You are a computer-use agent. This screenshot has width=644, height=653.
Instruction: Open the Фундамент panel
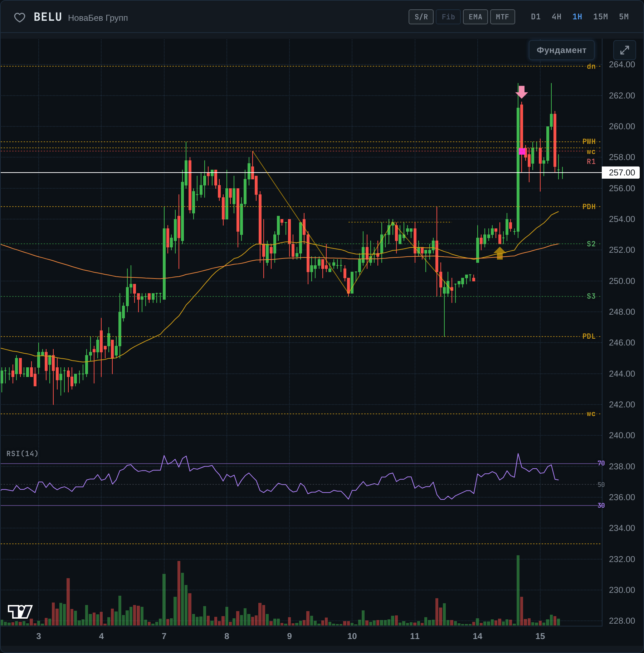point(561,50)
